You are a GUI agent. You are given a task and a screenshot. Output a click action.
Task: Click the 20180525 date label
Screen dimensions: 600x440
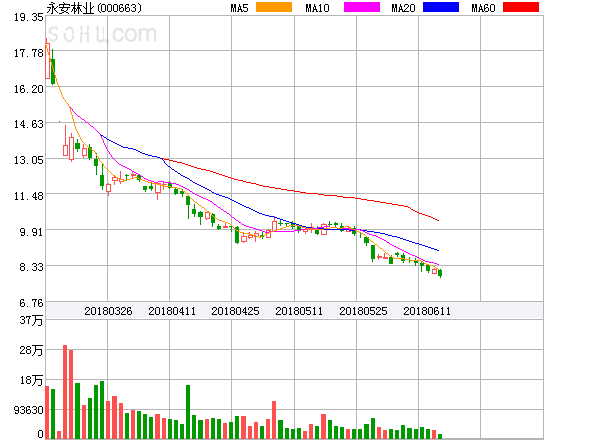363,311
